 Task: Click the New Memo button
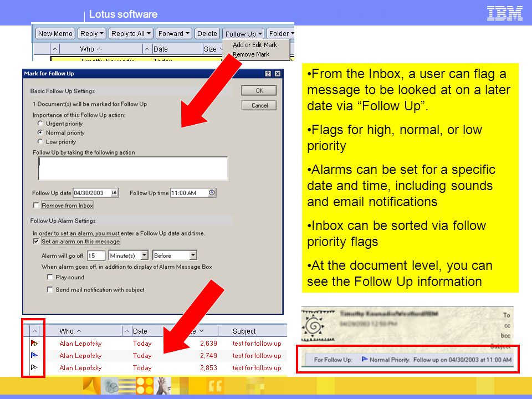pos(55,34)
